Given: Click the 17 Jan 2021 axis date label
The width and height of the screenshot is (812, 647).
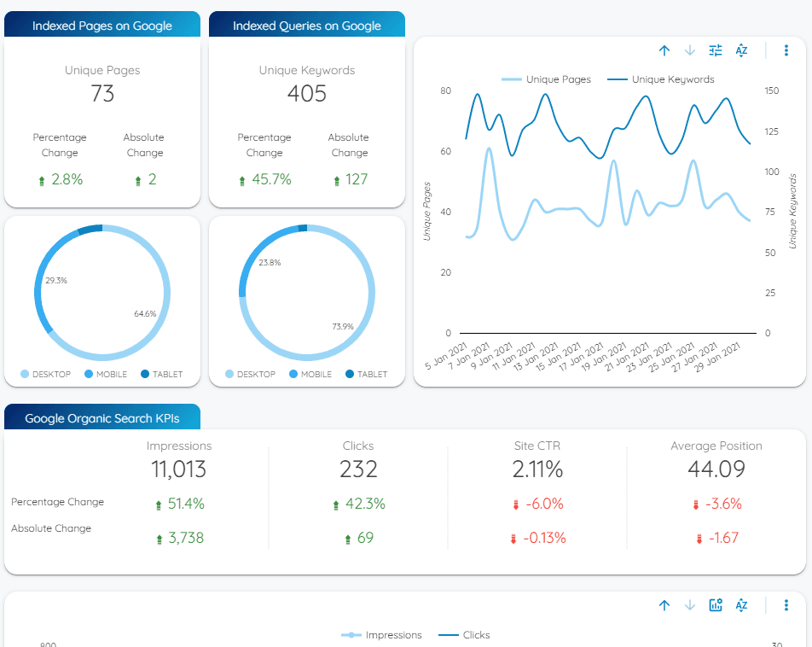Looking at the screenshot, I should click(582, 357).
